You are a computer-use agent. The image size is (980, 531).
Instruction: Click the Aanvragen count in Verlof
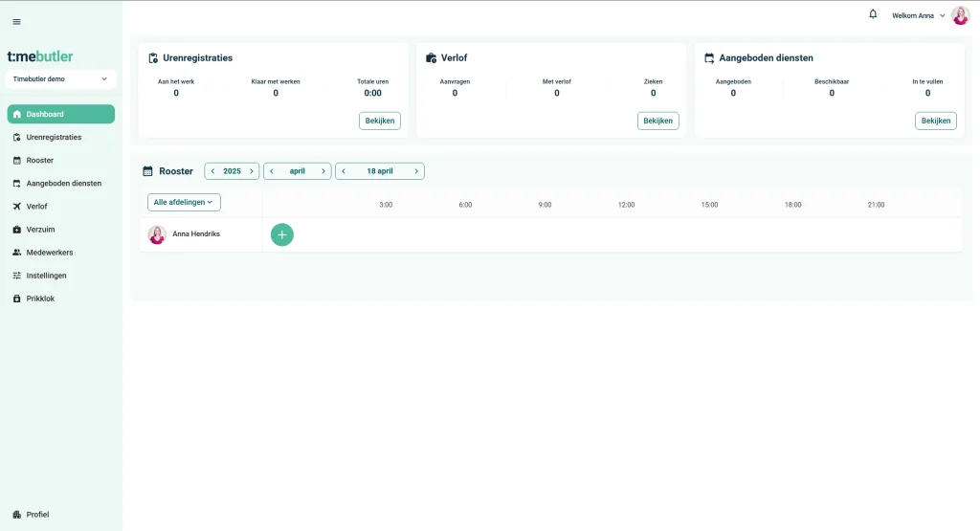(455, 93)
